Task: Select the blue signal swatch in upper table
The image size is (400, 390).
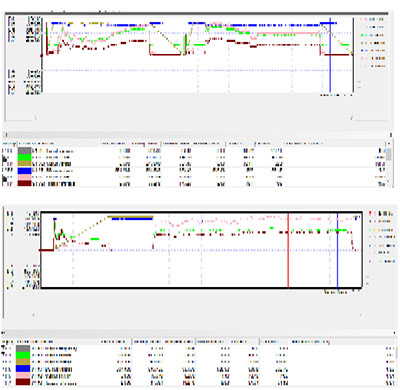Action: 24,170
